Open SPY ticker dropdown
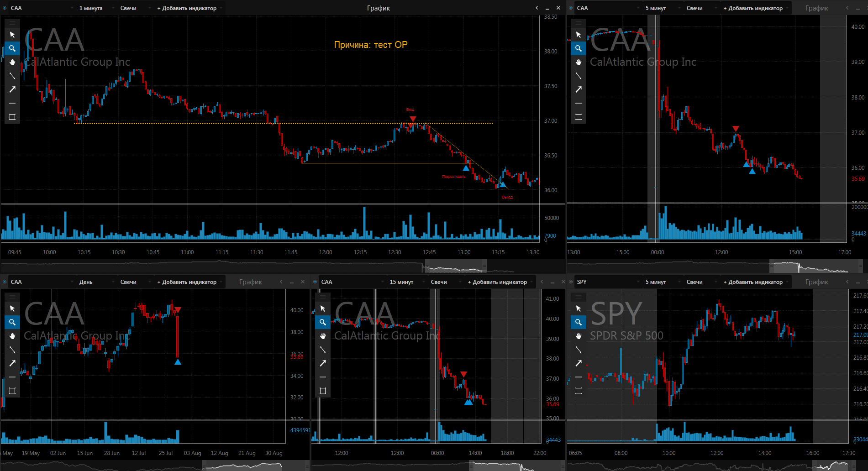The image size is (868, 471). tap(608, 282)
